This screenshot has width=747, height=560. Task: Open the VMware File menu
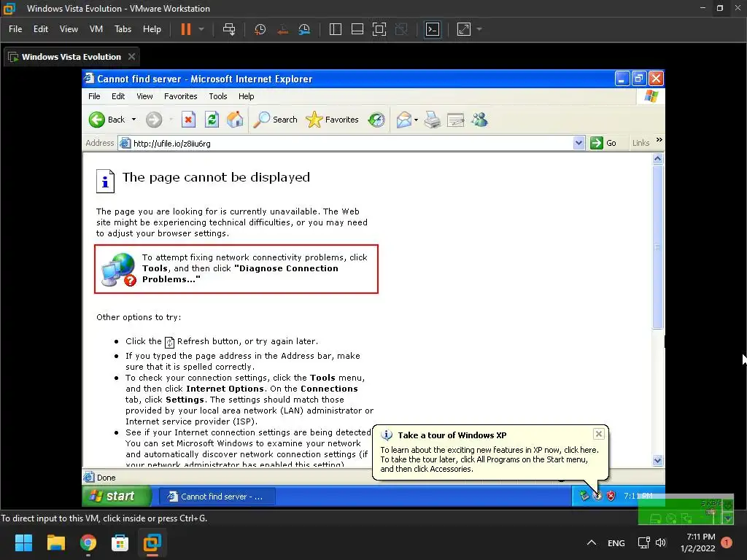(x=15, y=29)
